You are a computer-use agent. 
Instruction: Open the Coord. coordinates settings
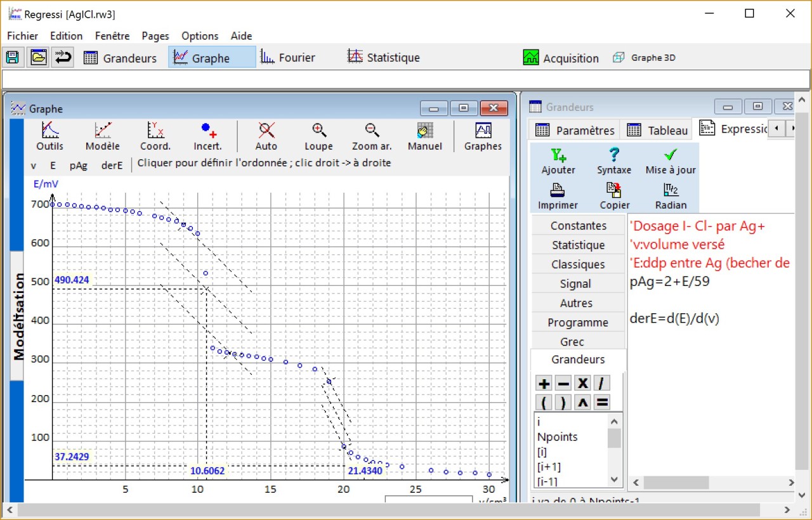(x=155, y=136)
